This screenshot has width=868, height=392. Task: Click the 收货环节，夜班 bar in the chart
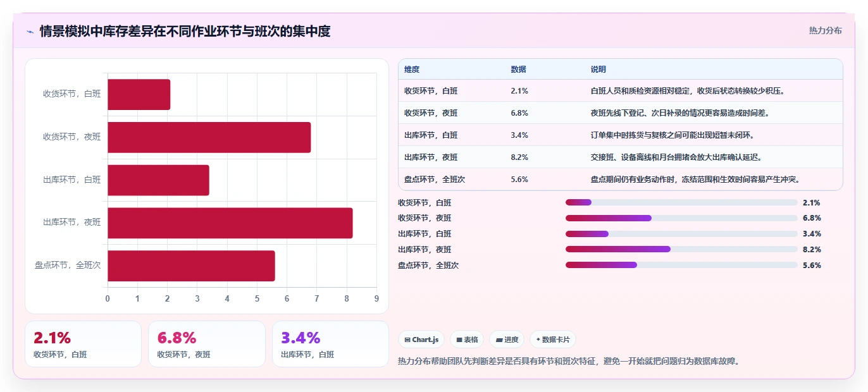[209, 137]
